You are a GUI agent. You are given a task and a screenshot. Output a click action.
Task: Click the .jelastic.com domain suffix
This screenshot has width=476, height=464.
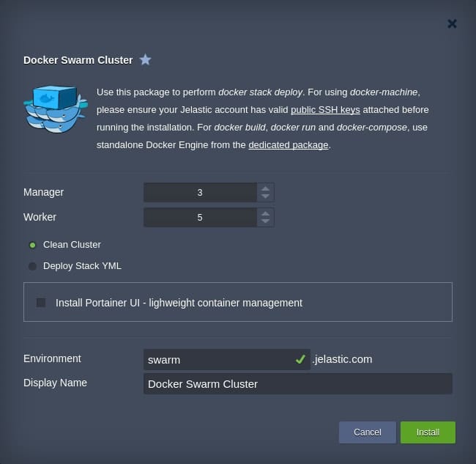tap(342, 359)
